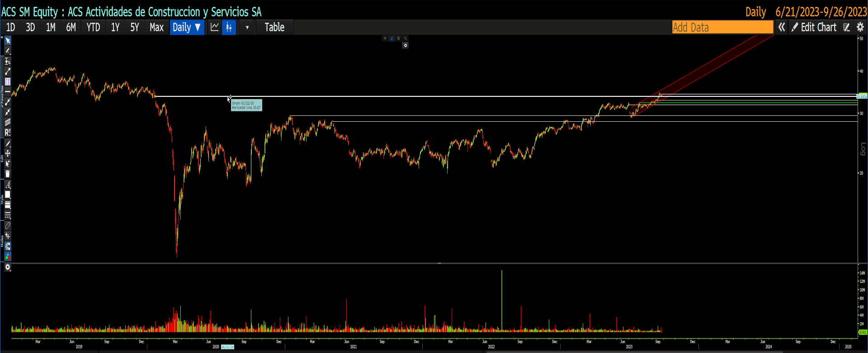Click the horizontal line origin tooltip
The image size is (868, 353).
coord(246,105)
